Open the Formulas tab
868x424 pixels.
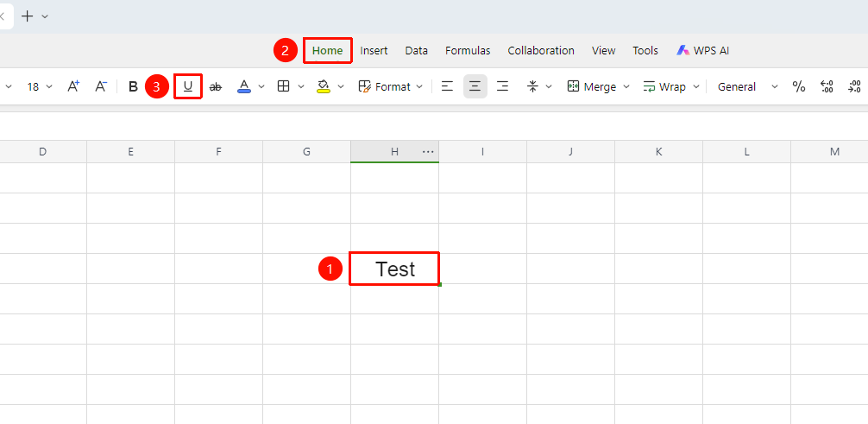click(468, 50)
